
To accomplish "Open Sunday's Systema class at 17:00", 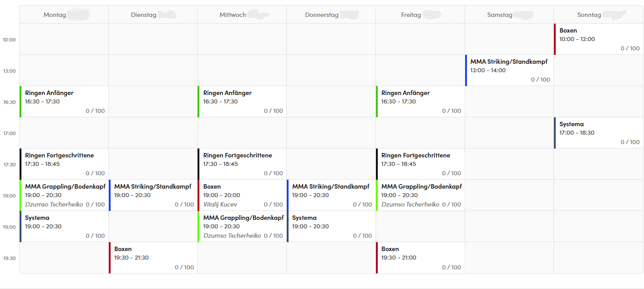I will (599, 133).
